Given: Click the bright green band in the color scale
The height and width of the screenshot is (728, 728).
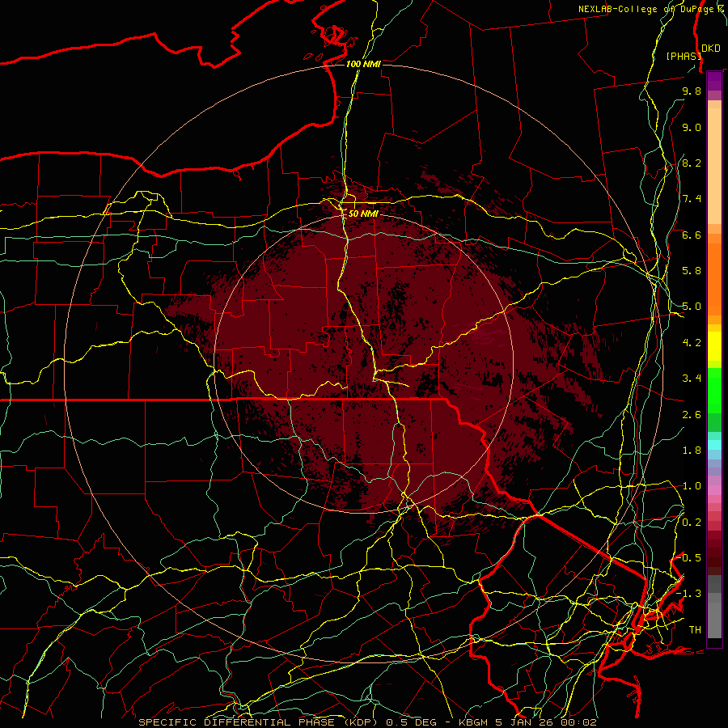Looking at the screenshot, I should click(x=714, y=391).
